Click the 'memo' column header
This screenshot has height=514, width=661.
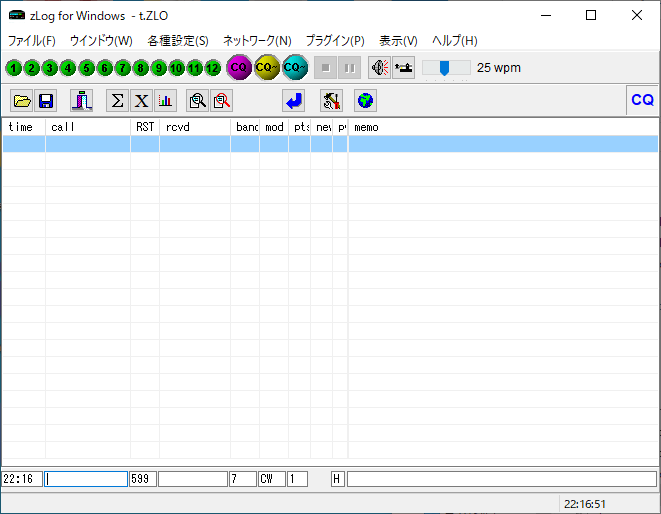click(503, 127)
